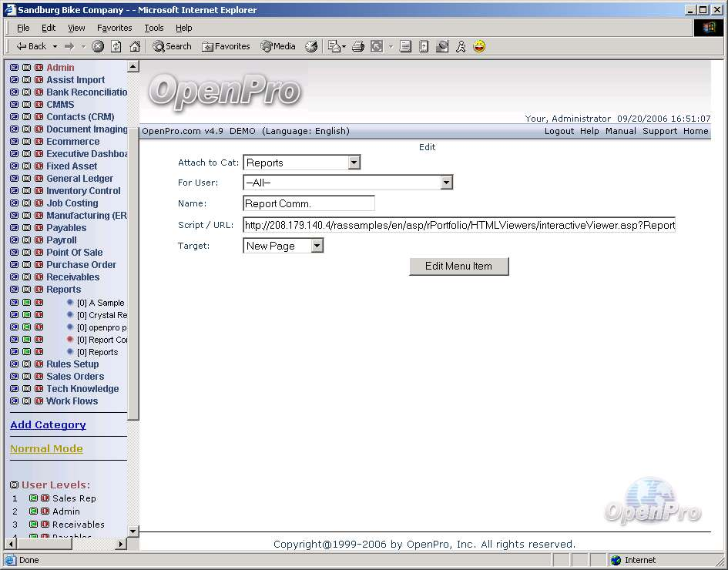This screenshot has height=570, width=728.
Task: Expand the For User dropdown
Action: coord(446,183)
